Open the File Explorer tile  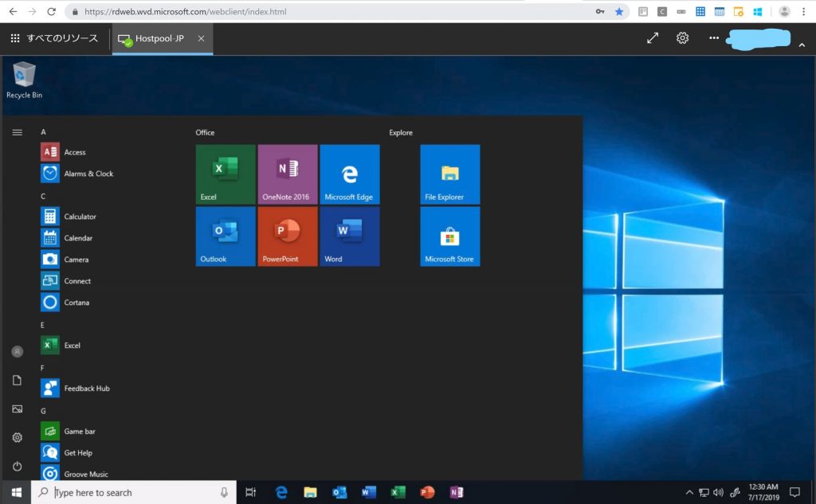[450, 174]
